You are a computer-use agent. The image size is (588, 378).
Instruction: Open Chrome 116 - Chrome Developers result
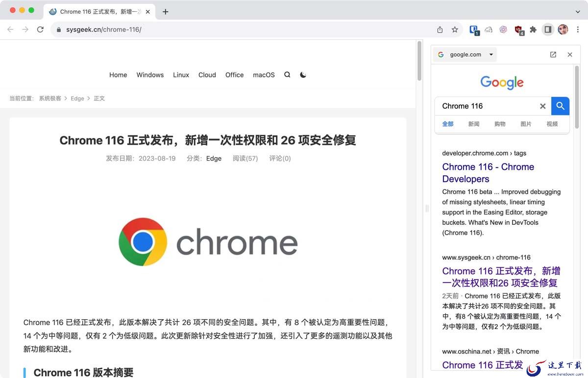click(x=488, y=173)
